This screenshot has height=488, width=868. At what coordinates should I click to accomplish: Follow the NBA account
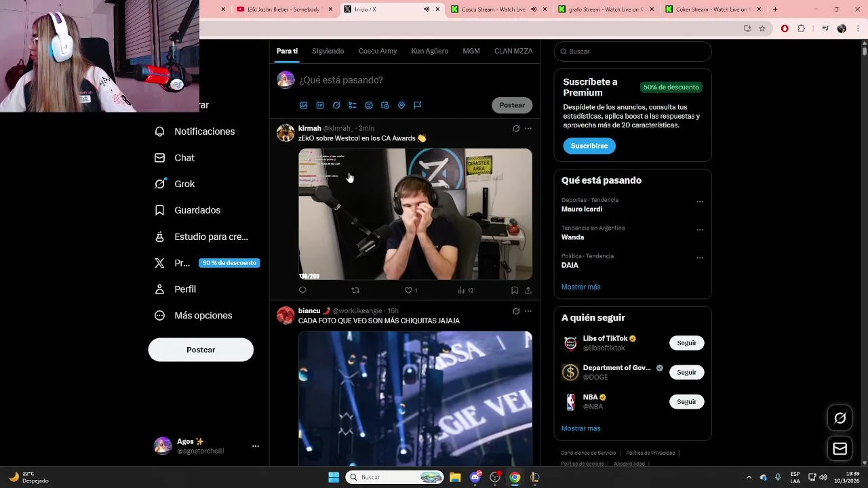(686, 402)
